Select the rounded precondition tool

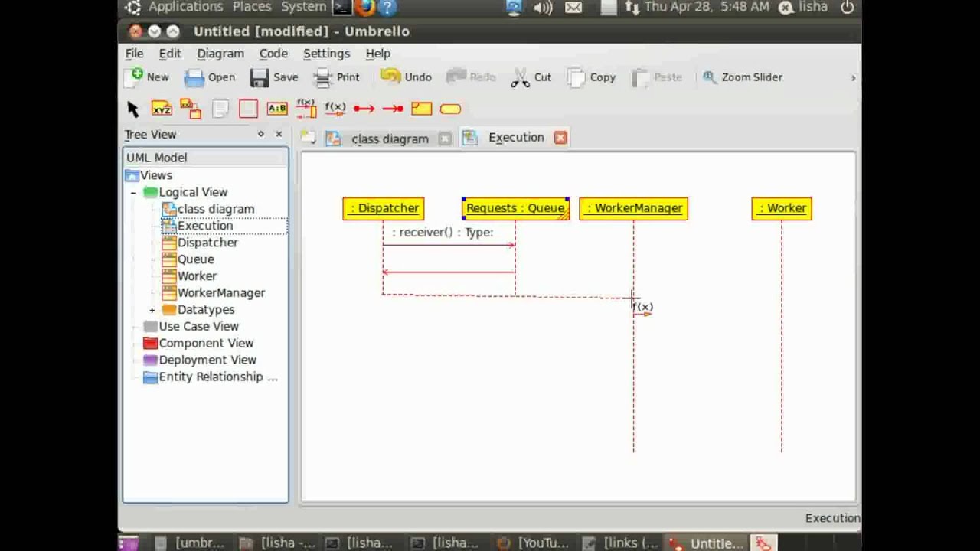[x=450, y=109]
